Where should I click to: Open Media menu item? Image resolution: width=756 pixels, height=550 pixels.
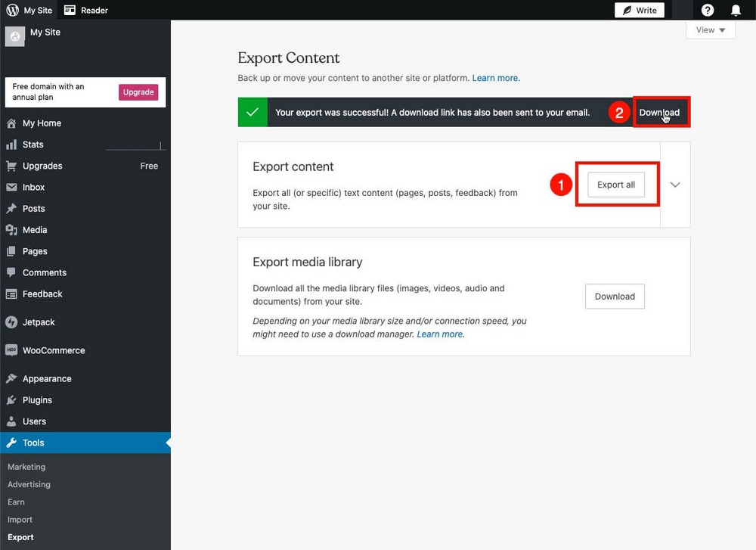pos(85,230)
